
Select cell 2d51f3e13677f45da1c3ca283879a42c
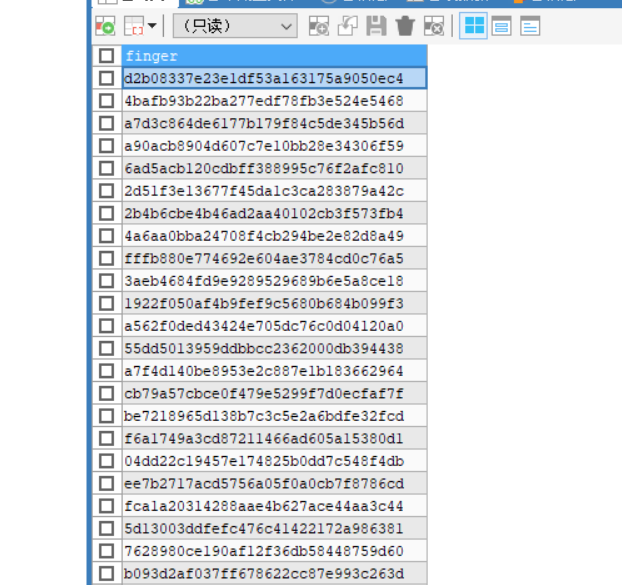point(275,191)
